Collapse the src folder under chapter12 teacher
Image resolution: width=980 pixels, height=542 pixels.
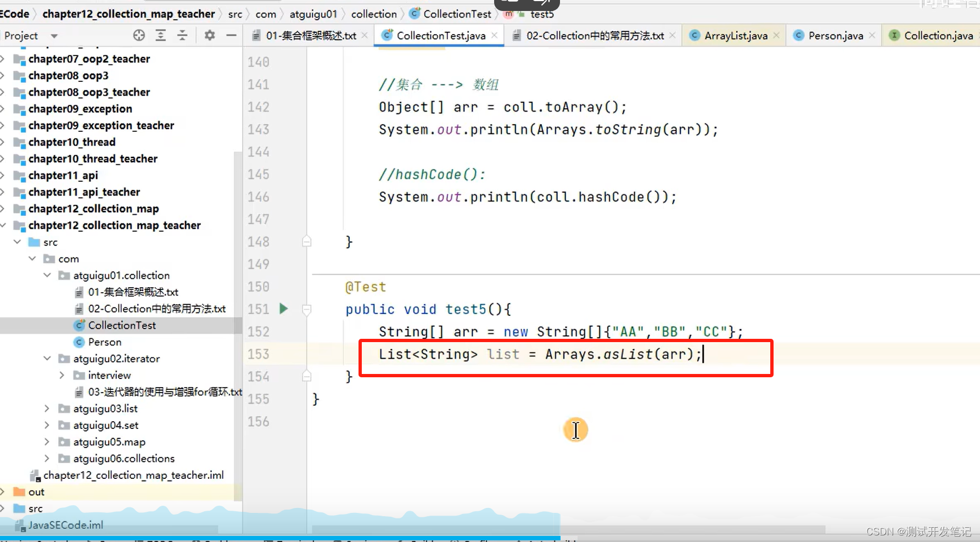(x=18, y=242)
